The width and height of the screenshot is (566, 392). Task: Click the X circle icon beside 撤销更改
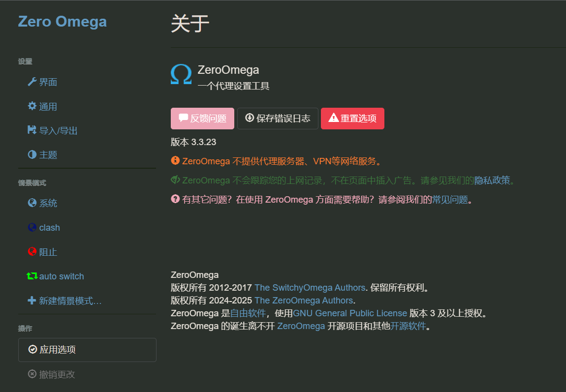32,374
